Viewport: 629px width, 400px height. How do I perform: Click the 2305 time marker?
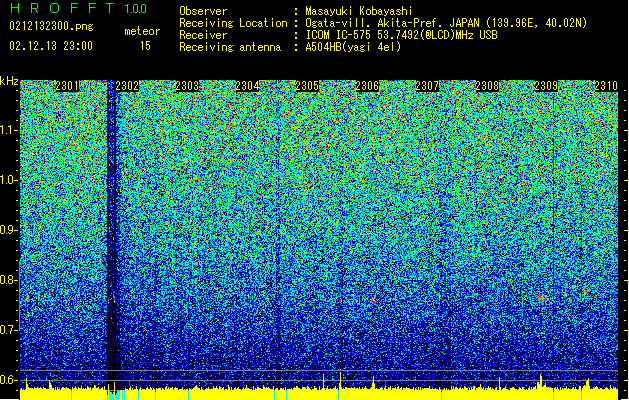pyautogui.click(x=307, y=86)
